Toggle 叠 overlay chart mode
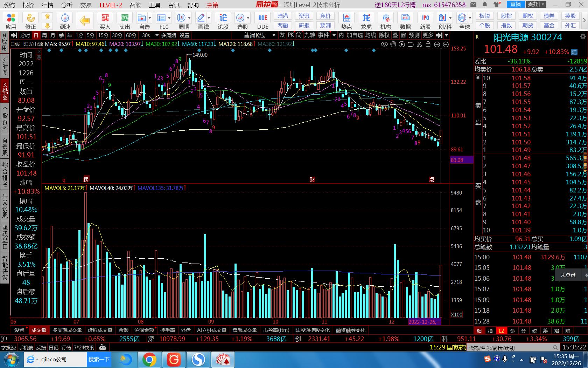This screenshot has width=588, height=368. click(x=395, y=35)
